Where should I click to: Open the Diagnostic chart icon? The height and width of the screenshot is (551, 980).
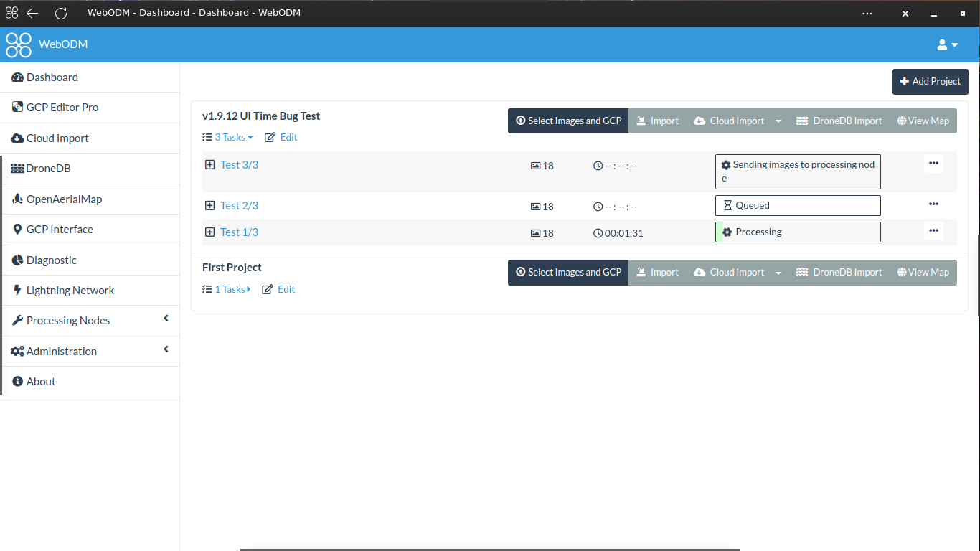click(16, 260)
